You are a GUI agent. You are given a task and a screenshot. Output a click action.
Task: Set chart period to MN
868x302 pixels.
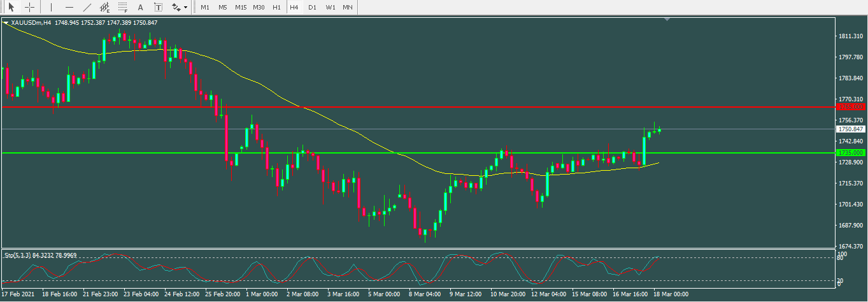coord(348,8)
